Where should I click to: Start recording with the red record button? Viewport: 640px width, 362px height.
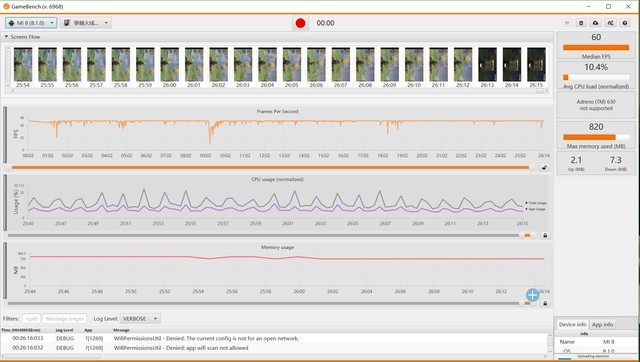(300, 23)
